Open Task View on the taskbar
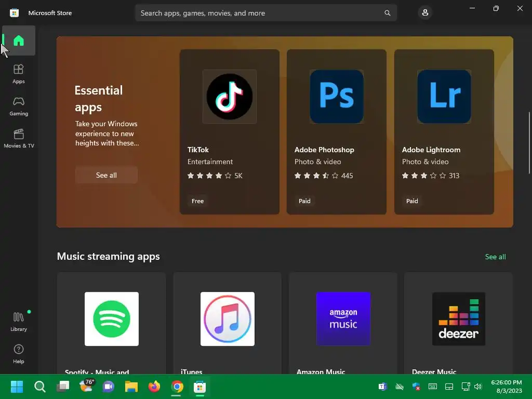Viewport: 532px width, 399px height. coord(63,387)
